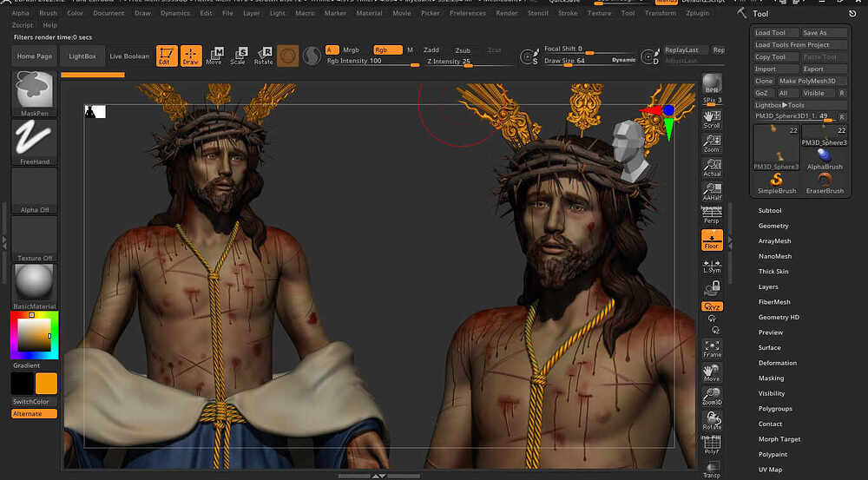Toggle Live Boolean mode
This screenshot has height=480, width=868.
[x=129, y=56]
